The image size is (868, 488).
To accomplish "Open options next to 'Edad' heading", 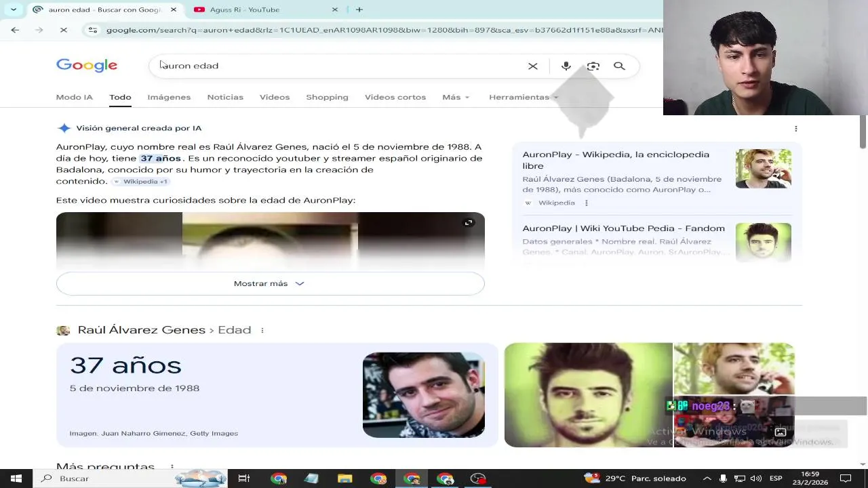I will [262, 330].
